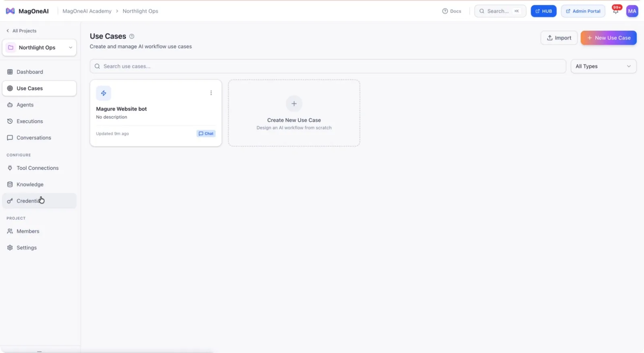The image size is (644, 353).
Task: Open Knowledge page in sidebar
Action: (x=39, y=185)
